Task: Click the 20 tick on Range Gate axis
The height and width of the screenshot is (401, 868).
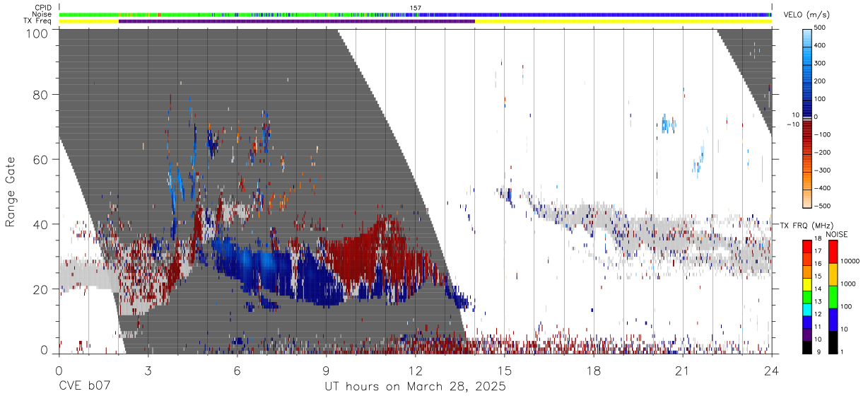Action: pos(41,289)
